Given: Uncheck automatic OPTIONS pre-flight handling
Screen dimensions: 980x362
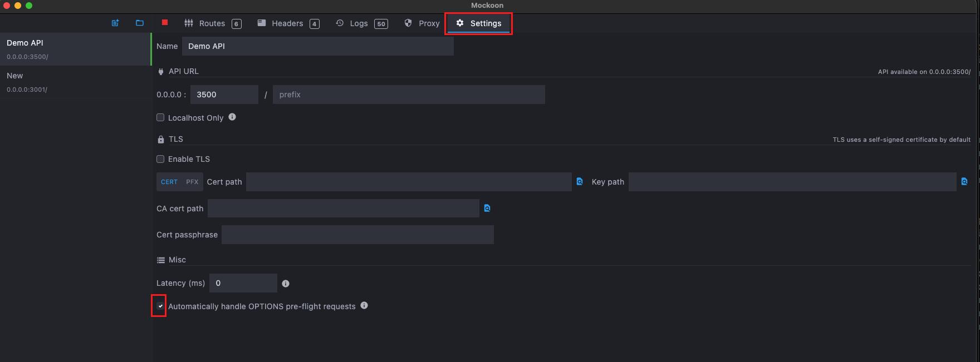Looking at the screenshot, I should coord(160,306).
